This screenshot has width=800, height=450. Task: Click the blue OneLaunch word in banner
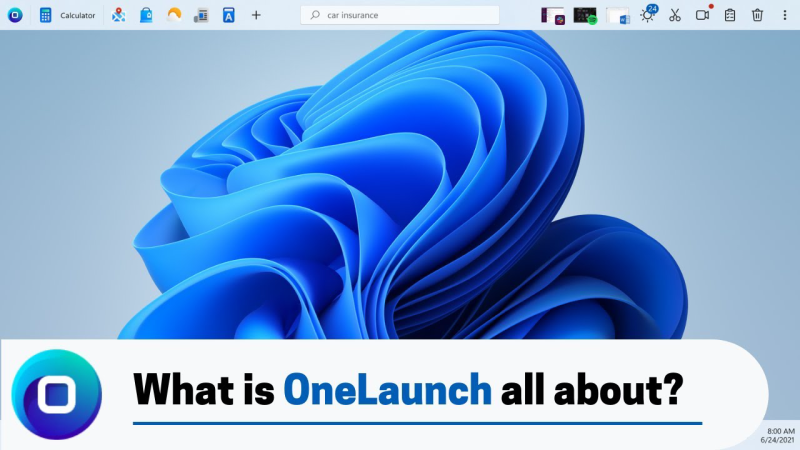(387, 389)
